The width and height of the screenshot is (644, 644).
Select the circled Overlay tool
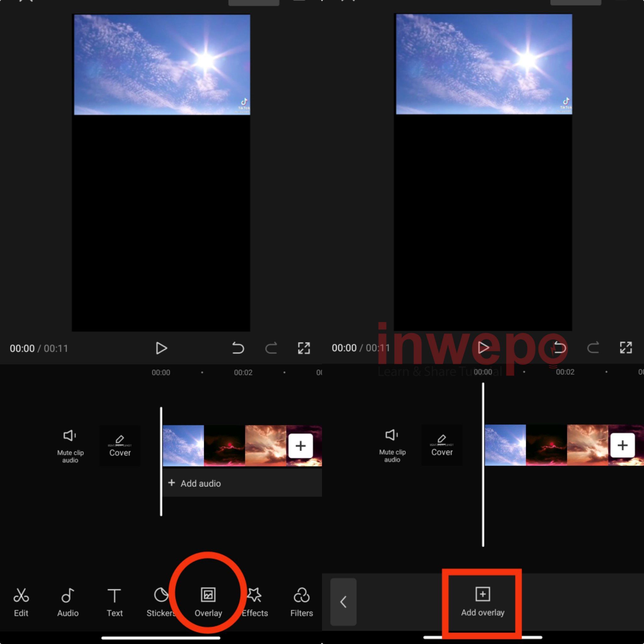[208, 600]
